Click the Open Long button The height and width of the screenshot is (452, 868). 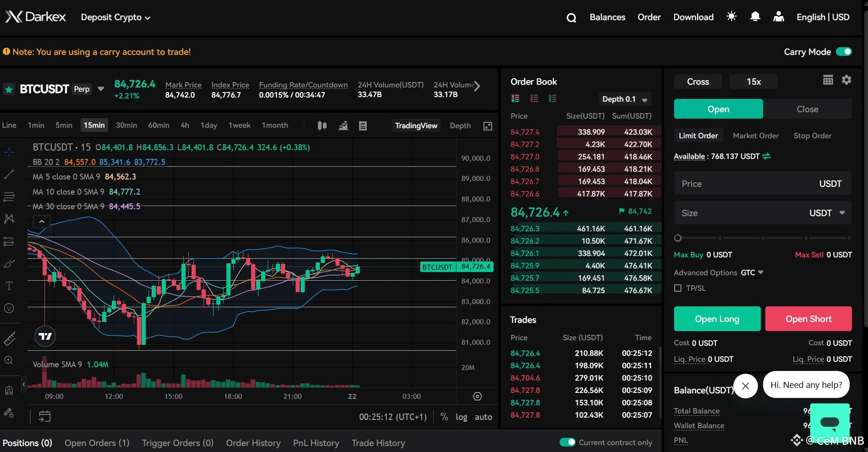[717, 319]
